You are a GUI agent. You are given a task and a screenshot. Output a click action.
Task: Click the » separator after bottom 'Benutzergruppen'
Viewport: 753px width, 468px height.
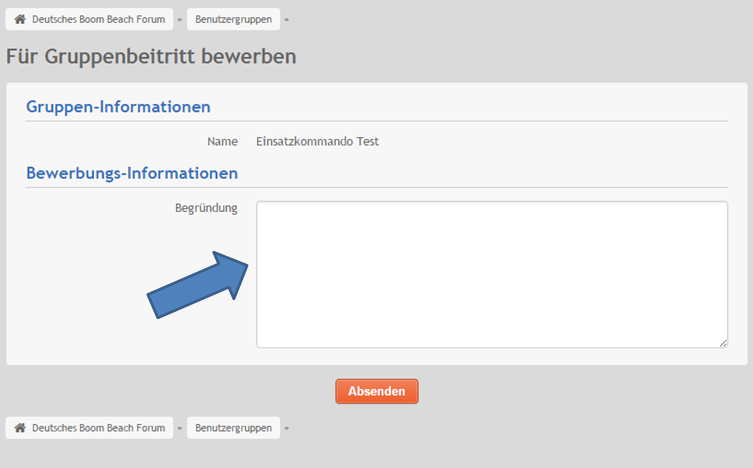point(287,427)
